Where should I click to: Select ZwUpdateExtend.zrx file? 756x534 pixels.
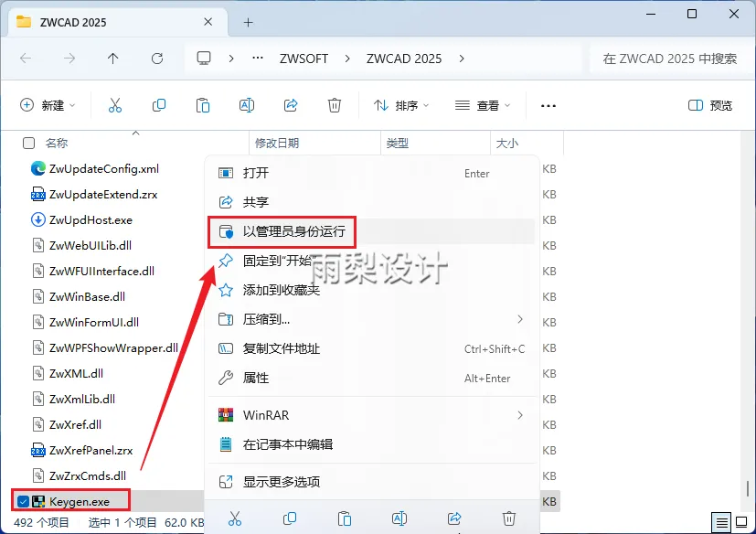coord(103,195)
